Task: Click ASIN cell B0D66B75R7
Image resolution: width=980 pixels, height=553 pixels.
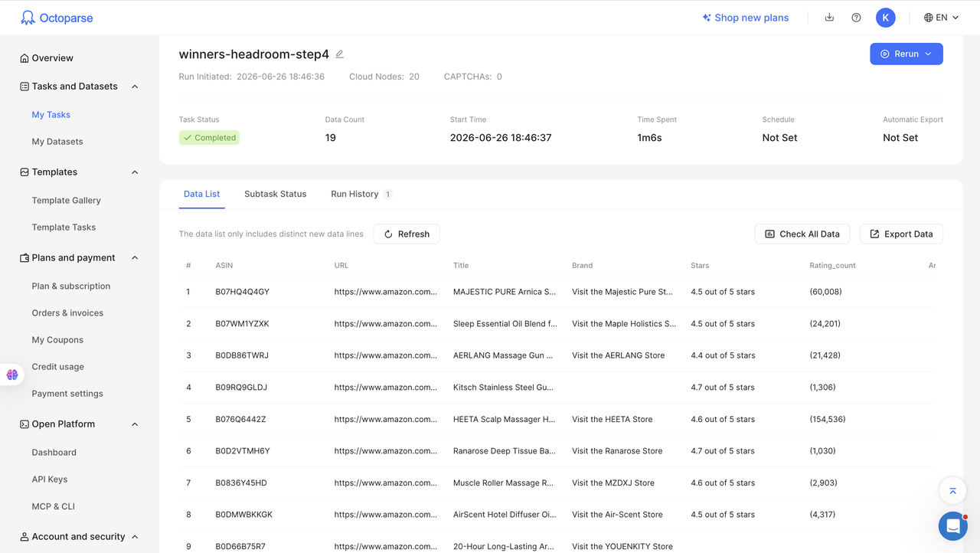Action: pos(240,547)
